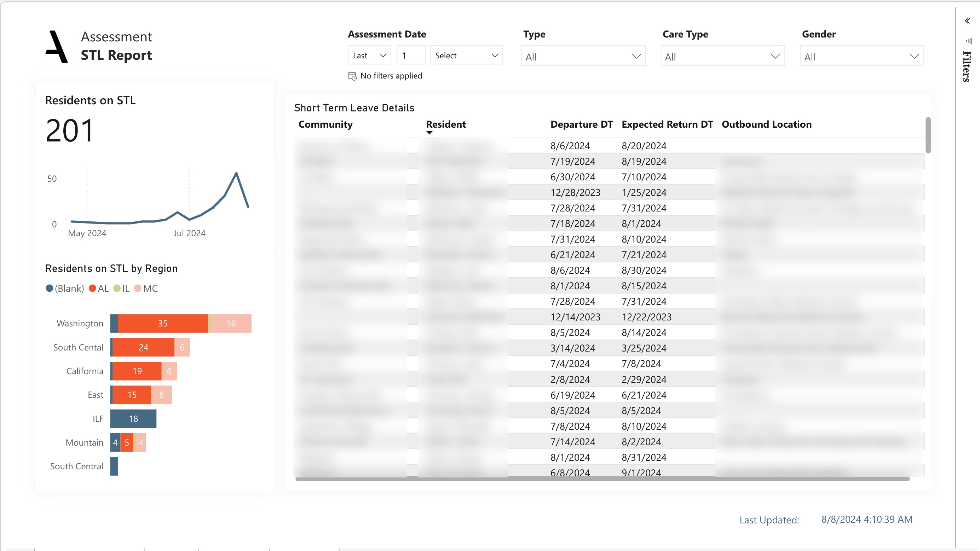Screen dimensions: 980x551
Task: Open the Gender dropdown
Action: (861, 57)
